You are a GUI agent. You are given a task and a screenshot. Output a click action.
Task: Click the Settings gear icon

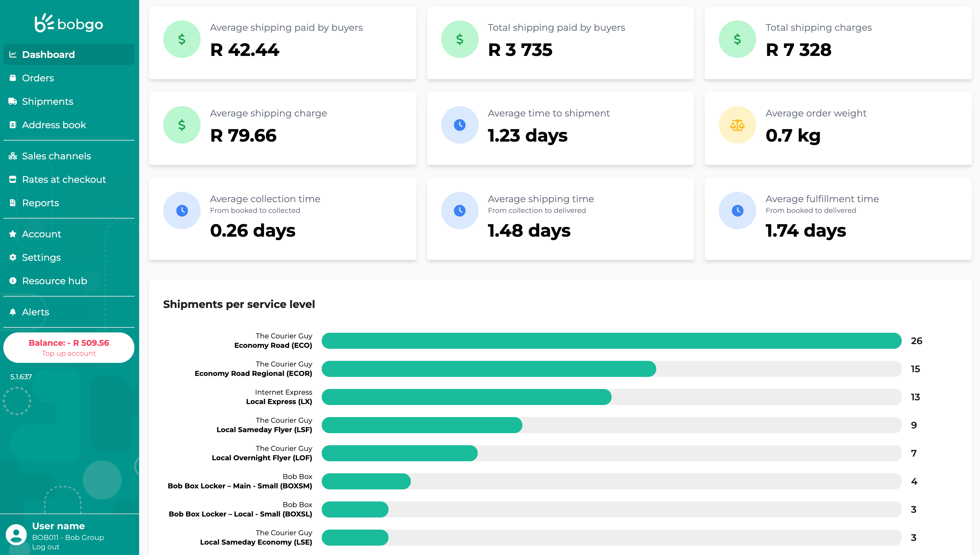coord(13,257)
